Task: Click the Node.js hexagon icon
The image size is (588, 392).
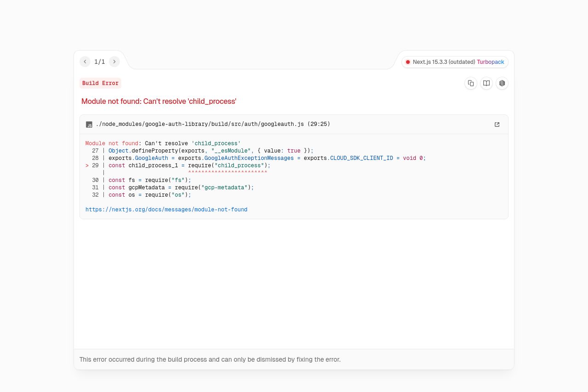Action: point(502,83)
